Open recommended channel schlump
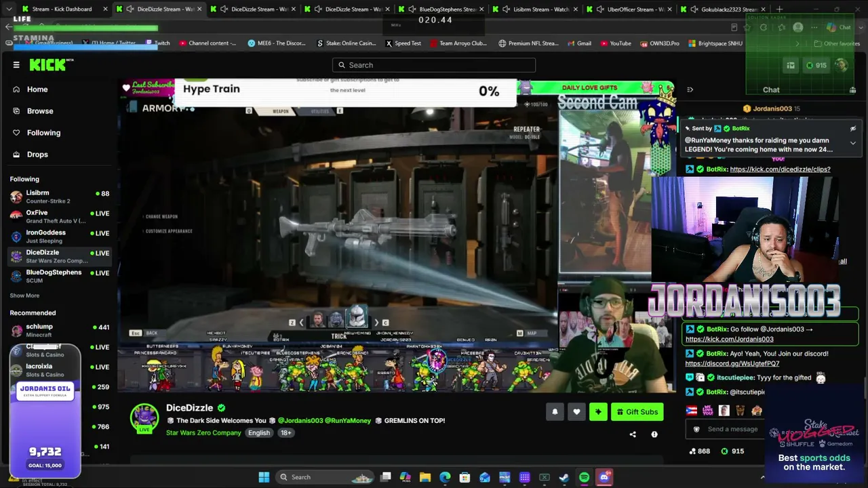This screenshot has height=488, width=868. coord(60,330)
